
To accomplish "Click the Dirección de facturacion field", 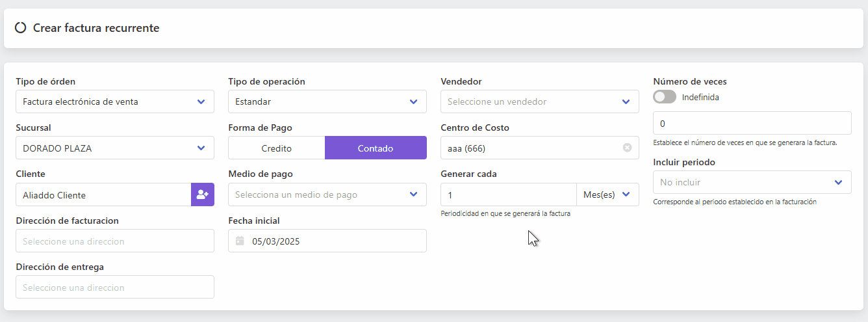I will [x=115, y=241].
